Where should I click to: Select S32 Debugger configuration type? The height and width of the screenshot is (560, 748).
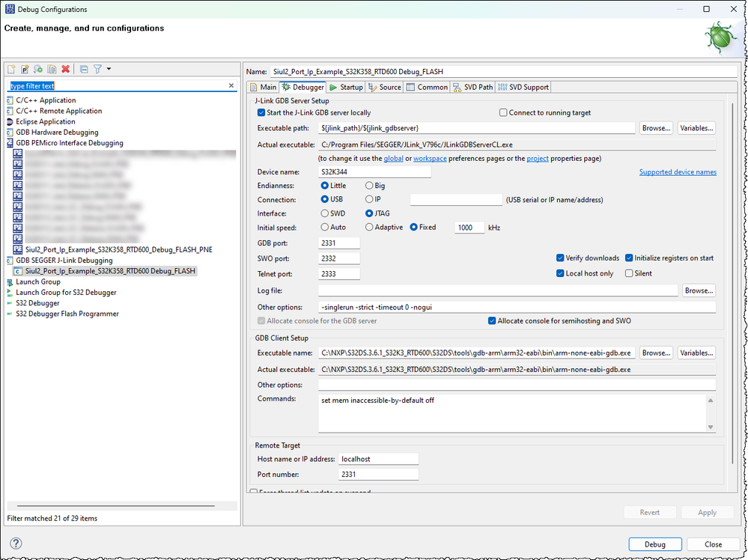(37, 303)
